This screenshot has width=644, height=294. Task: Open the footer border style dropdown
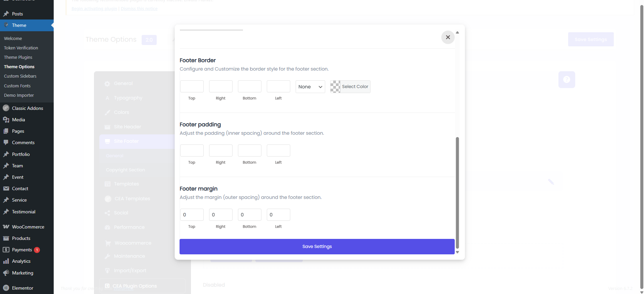310,87
